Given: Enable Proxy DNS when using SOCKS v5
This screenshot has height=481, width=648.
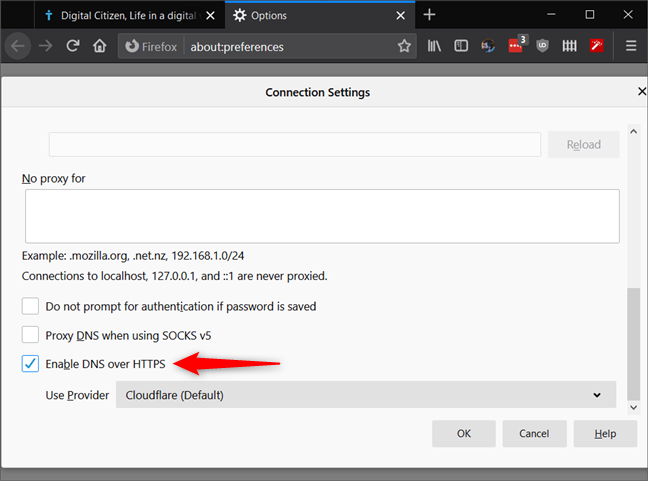Looking at the screenshot, I should click(x=30, y=335).
